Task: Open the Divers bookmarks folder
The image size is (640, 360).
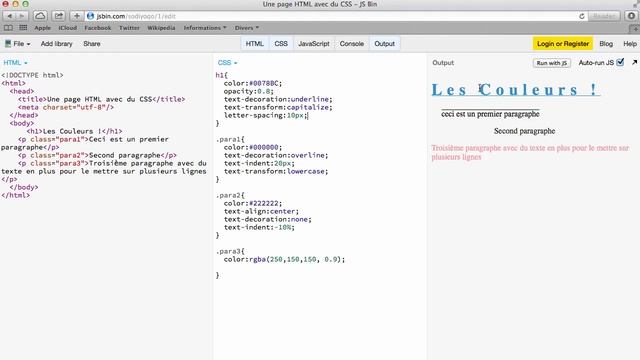Action: point(247,28)
